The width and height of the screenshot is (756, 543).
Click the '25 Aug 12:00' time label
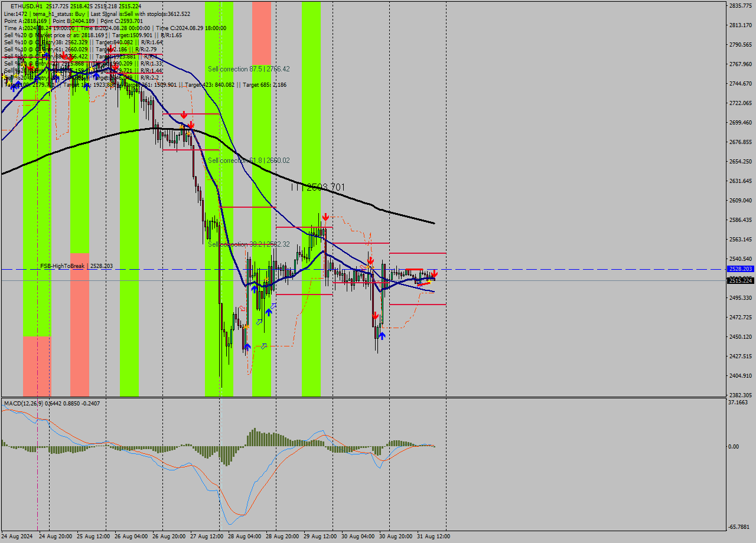click(93, 537)
